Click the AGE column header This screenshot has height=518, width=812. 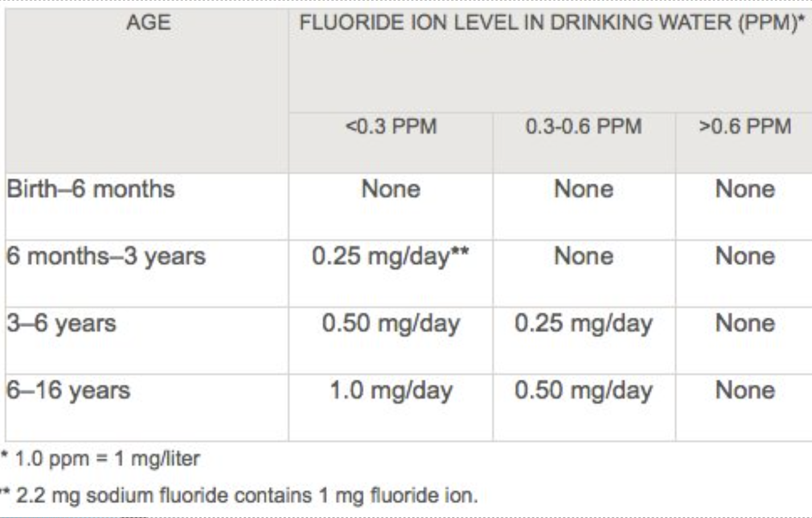148,23
